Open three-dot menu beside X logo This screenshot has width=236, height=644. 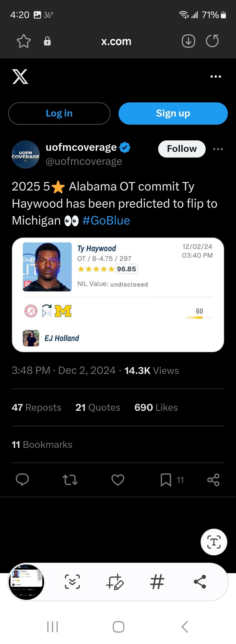tap(215, 77)
